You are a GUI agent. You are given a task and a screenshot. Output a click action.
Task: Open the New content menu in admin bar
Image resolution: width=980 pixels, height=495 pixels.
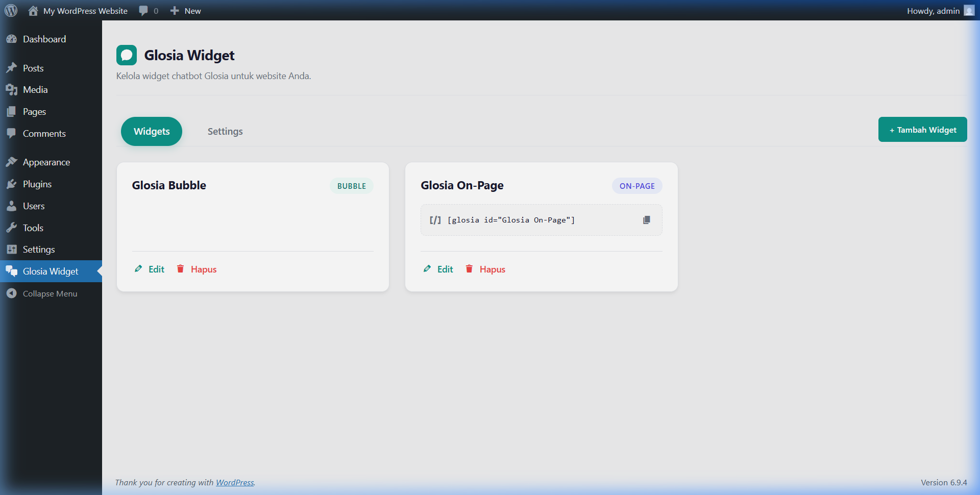pos(185,11)
